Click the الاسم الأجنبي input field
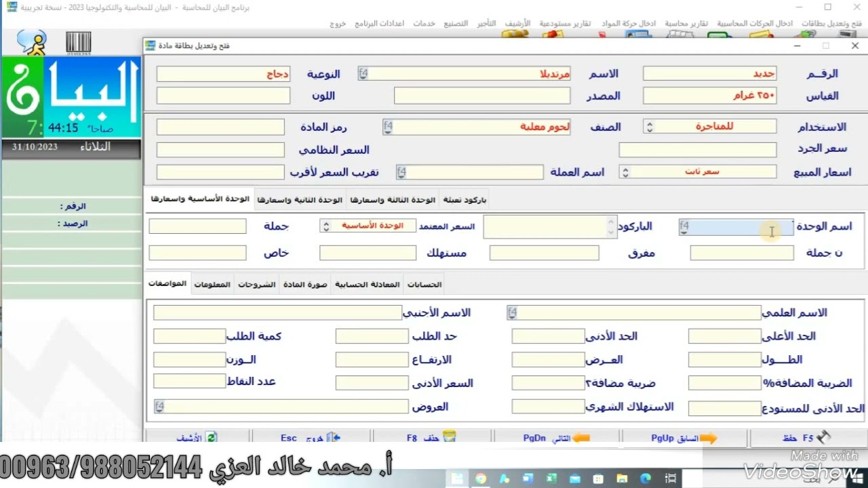868x488 pixels. [277, 312]
